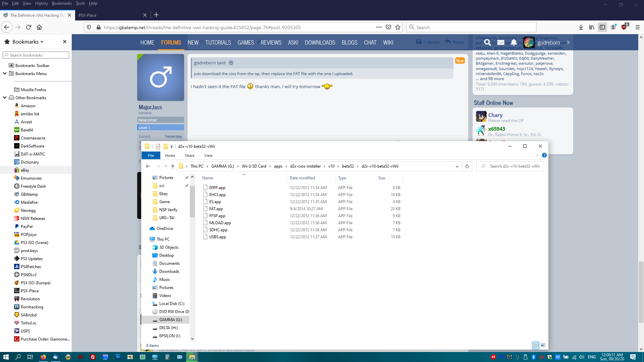Open Explorer View ribbon tab

tap(208, 156)
